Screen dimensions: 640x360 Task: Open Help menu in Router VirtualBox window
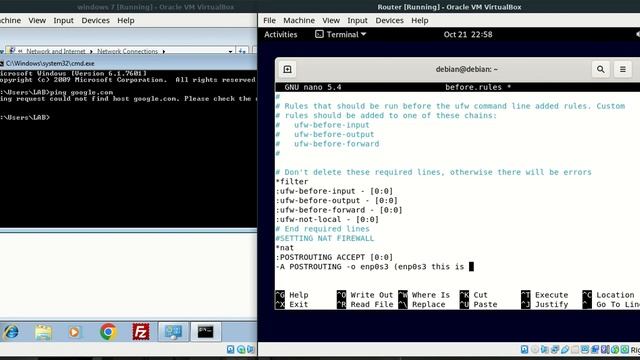click(420, 20)
